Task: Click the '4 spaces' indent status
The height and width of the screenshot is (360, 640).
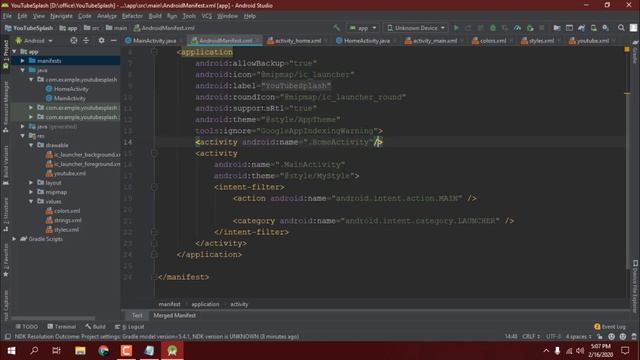Action: pos(579,337)
